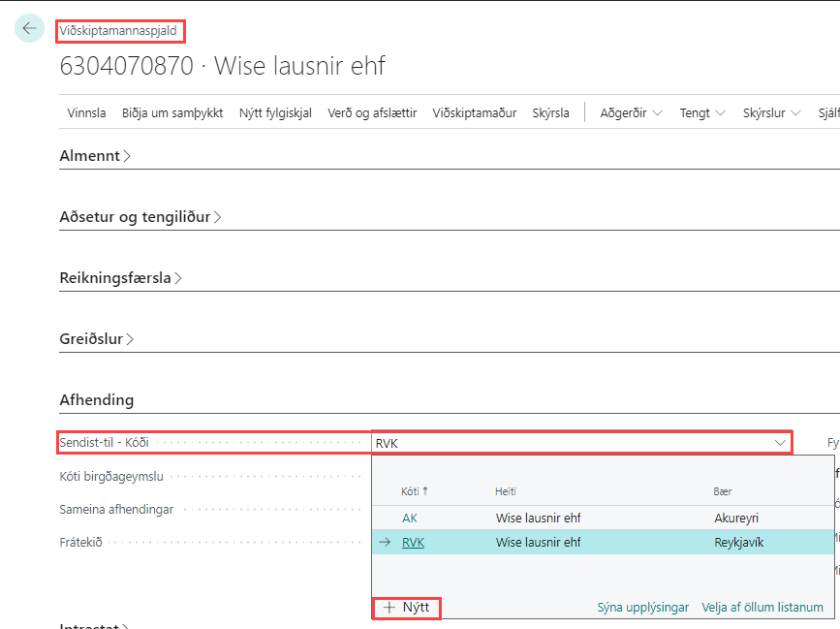Click the Sýna upplýsingar link
This screenshot has height=629, width=840.
click(642, 608)
